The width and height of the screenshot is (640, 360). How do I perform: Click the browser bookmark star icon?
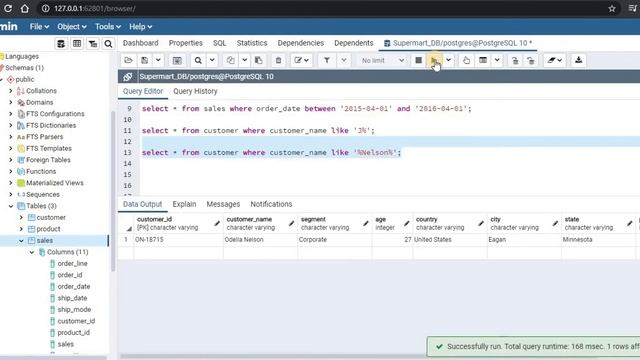click(x=611, y=9)
